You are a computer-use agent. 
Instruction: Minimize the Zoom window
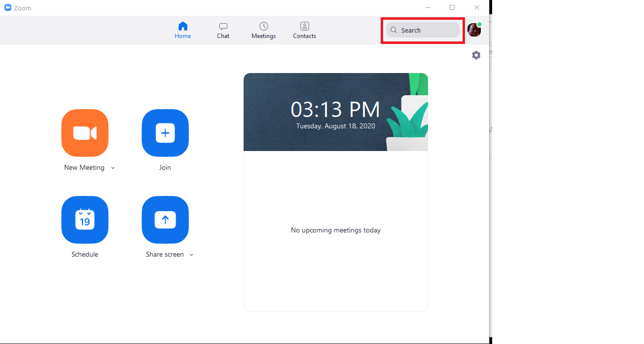point(428,7)
